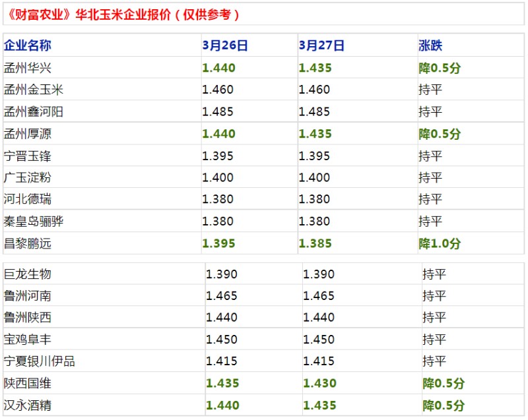Select 河北德瑞 March 26 price 1.380
This screenshot has height=420, width=528.
click(x=218, y=199)
